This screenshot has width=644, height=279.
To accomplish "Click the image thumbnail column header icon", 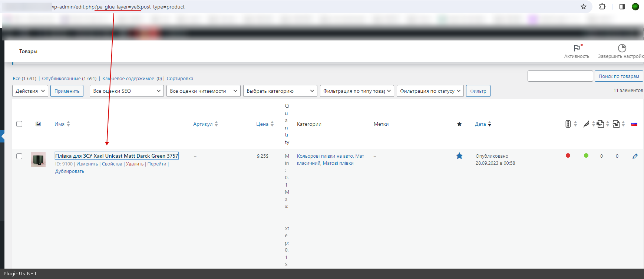I will coord(38,124).
